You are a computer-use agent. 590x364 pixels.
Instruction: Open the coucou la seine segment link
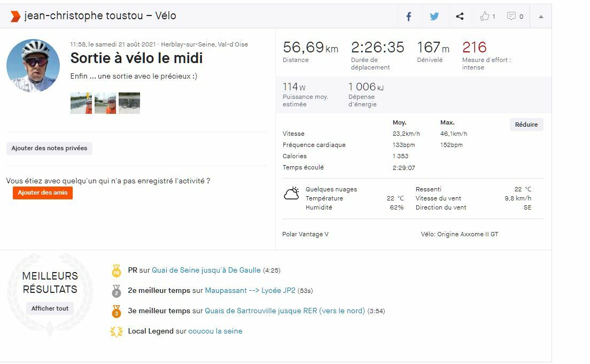coord(215,331)
